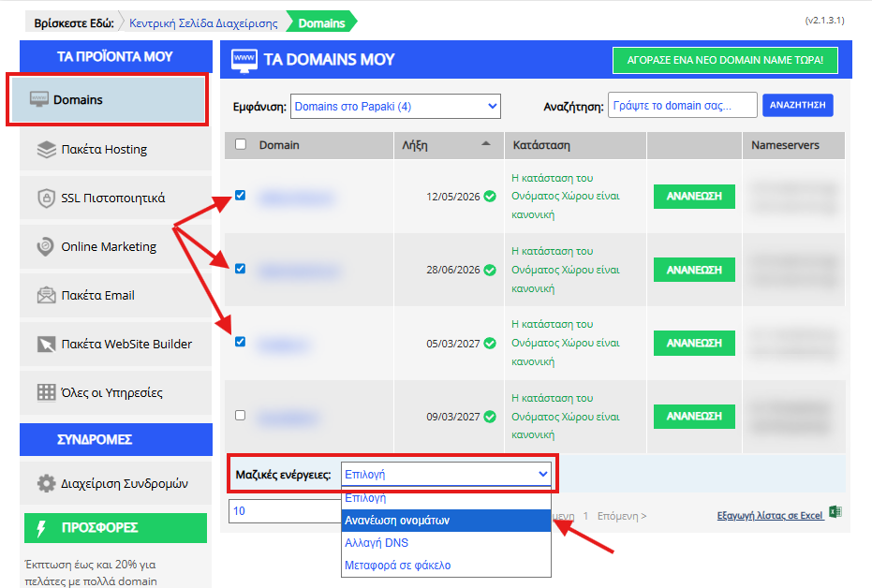Uncheck the domain expiring 12/05/2026

tap(241, 196)
